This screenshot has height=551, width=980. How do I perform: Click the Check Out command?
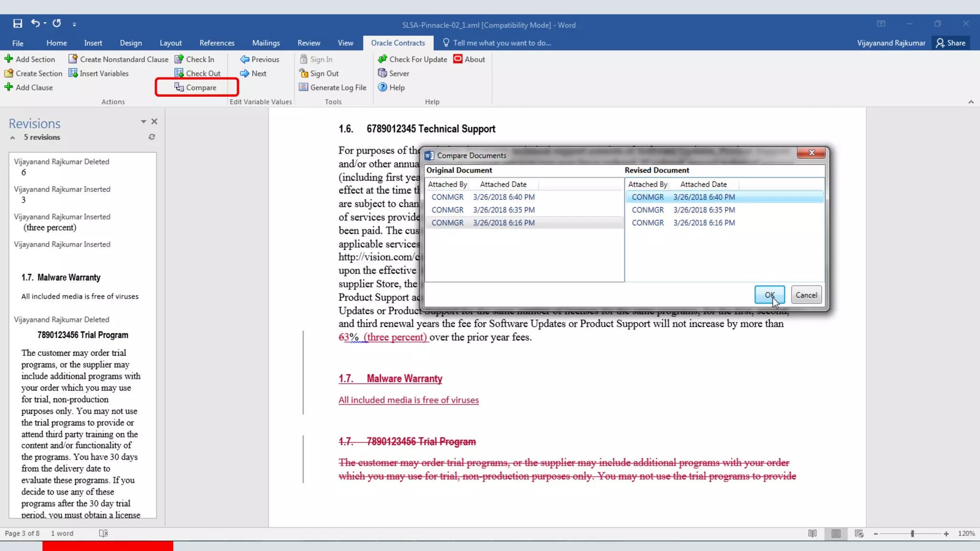198,73
